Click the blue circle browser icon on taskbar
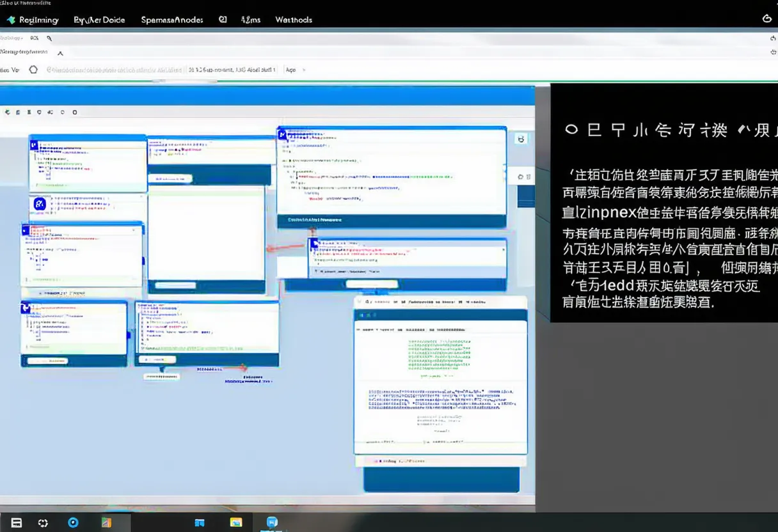 [x=74, y=522]
